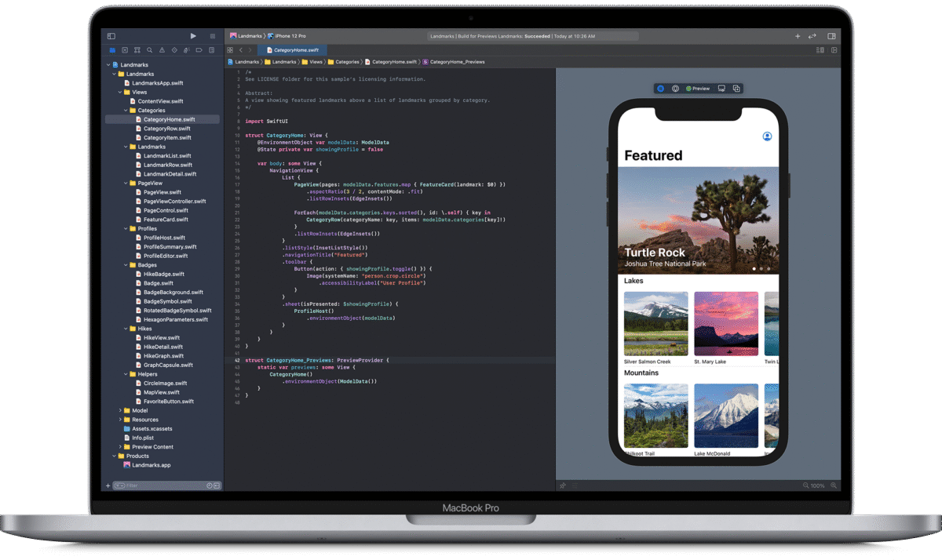This screenshot has height=560, width=942.
Task: Zoom in the canvas magnifier plus
Action: click(x=833, y=486)
